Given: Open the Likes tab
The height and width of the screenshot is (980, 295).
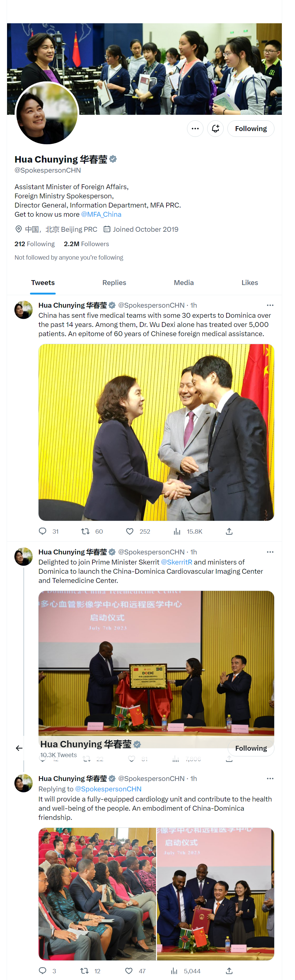Looking at the screenshot, I should (249, 283).
